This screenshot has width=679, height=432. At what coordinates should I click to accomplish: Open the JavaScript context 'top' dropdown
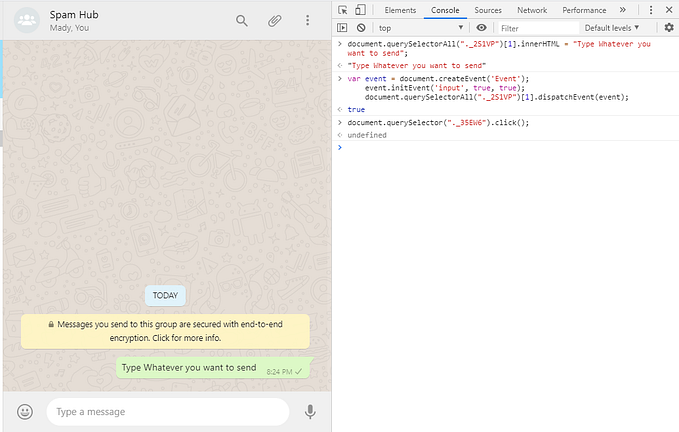pos(421,28)
